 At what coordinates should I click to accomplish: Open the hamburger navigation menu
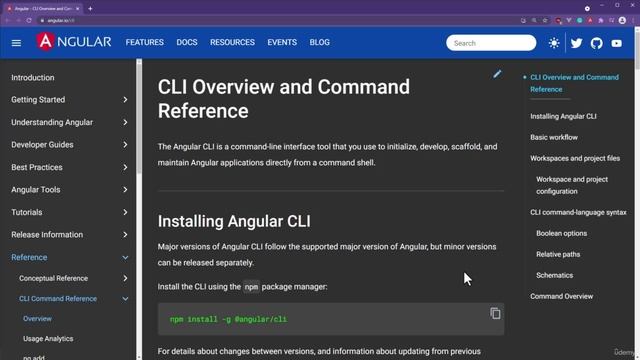[16, 43]
